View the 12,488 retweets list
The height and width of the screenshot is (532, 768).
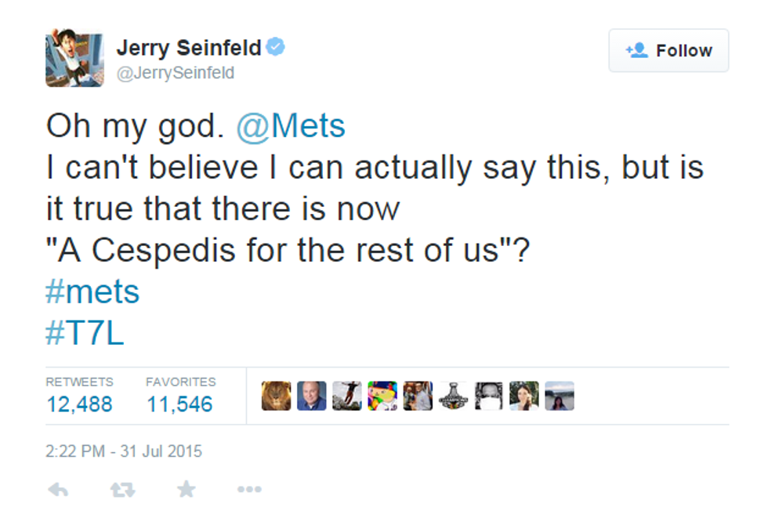(x=79, y=404)
